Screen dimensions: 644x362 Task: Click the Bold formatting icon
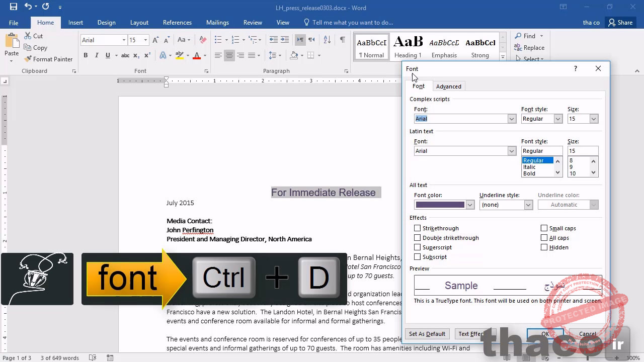(x=86, y=55)
